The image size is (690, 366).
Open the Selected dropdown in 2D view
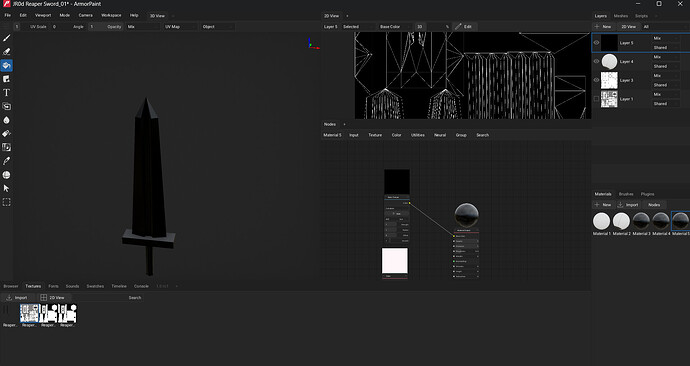pos(358,27)
